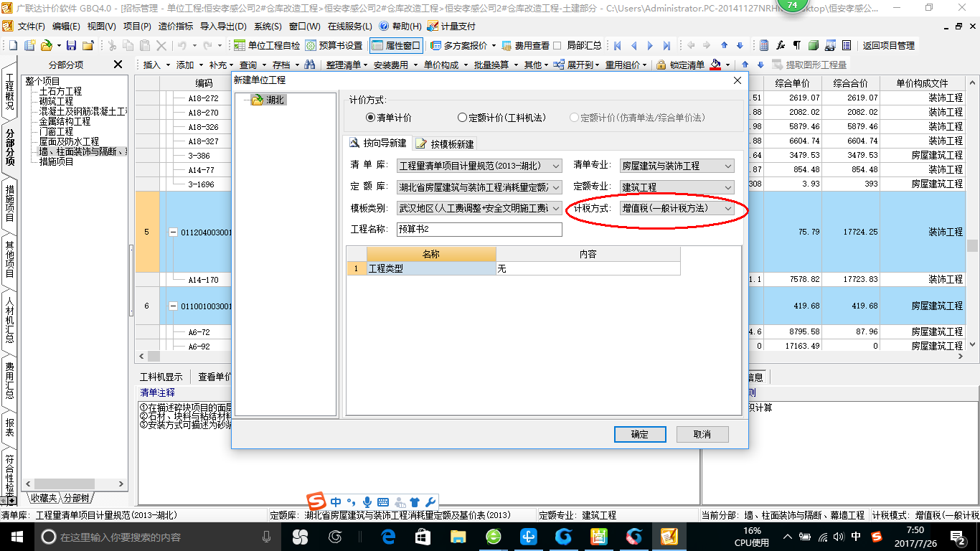Viewport: 980px width, 551px height.
Task: Open the Windows Start menu
Action: click(17, 537)
